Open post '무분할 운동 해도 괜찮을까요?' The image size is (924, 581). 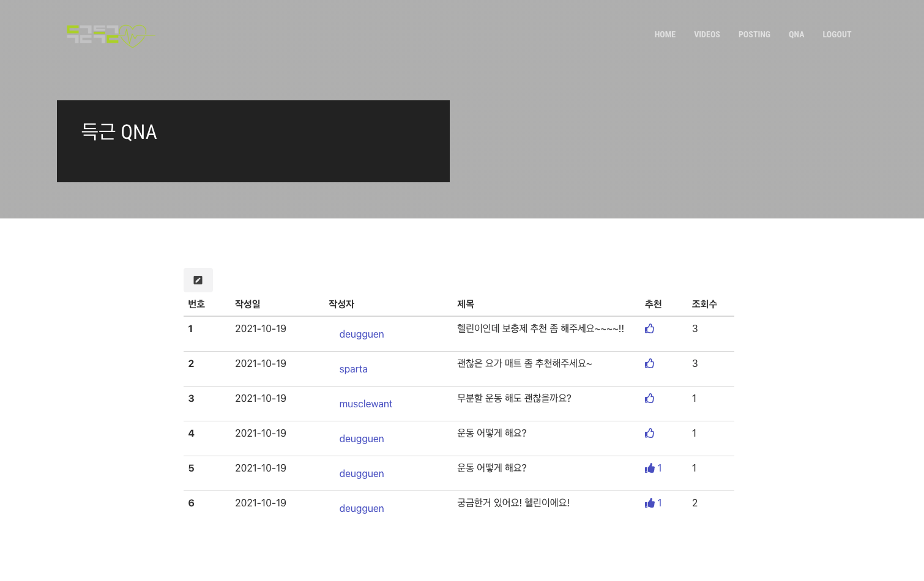point(514,398)
